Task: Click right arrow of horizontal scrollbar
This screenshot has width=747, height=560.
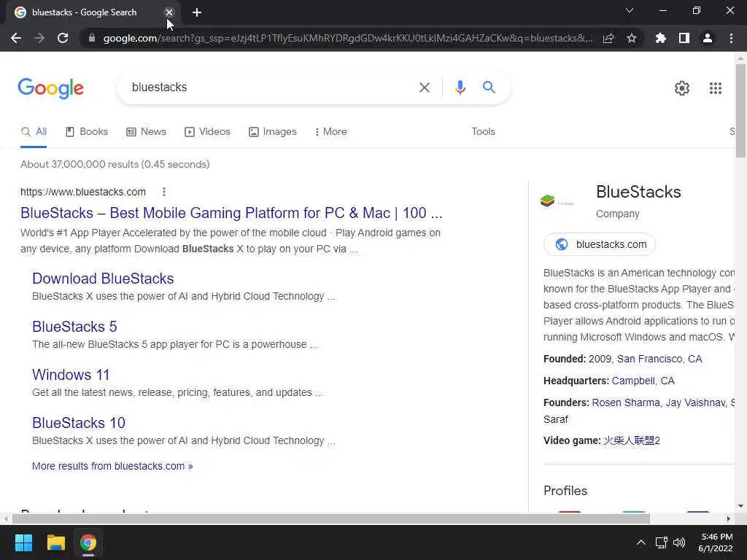Action: [729, 519]
